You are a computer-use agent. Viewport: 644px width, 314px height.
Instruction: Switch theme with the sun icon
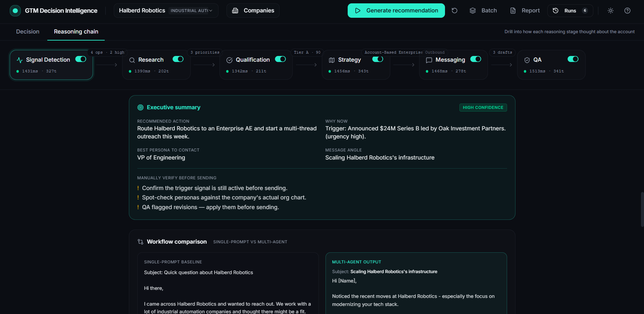tap(610, 11)
